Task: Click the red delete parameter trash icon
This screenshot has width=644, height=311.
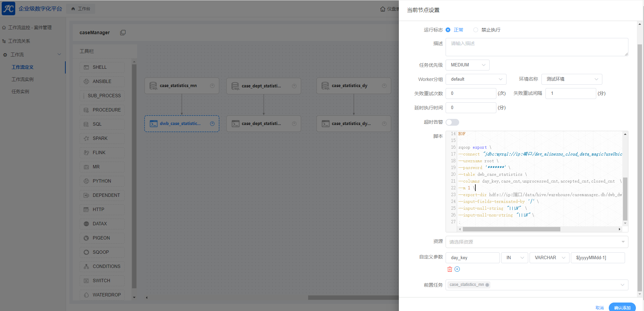Action: click(450, 269)
